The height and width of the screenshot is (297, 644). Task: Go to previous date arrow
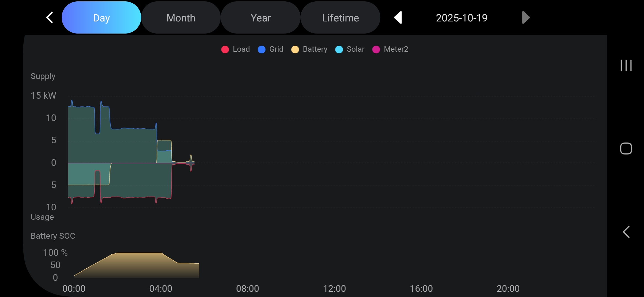[x=398, y=18]
